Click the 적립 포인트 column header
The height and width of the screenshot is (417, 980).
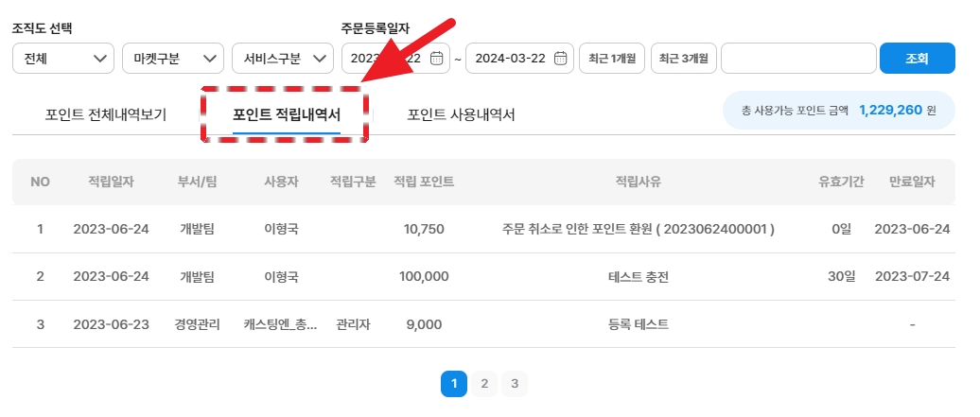coord(423,182)
